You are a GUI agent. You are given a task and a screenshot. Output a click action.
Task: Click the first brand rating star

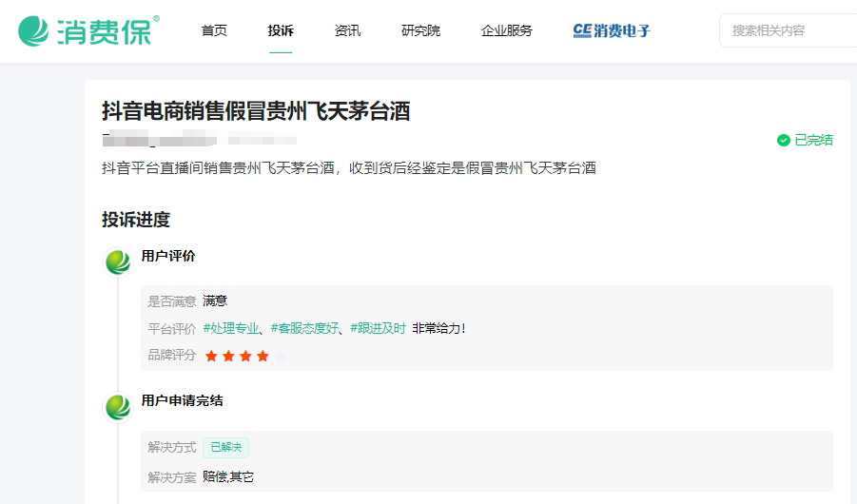coord(211,357)
